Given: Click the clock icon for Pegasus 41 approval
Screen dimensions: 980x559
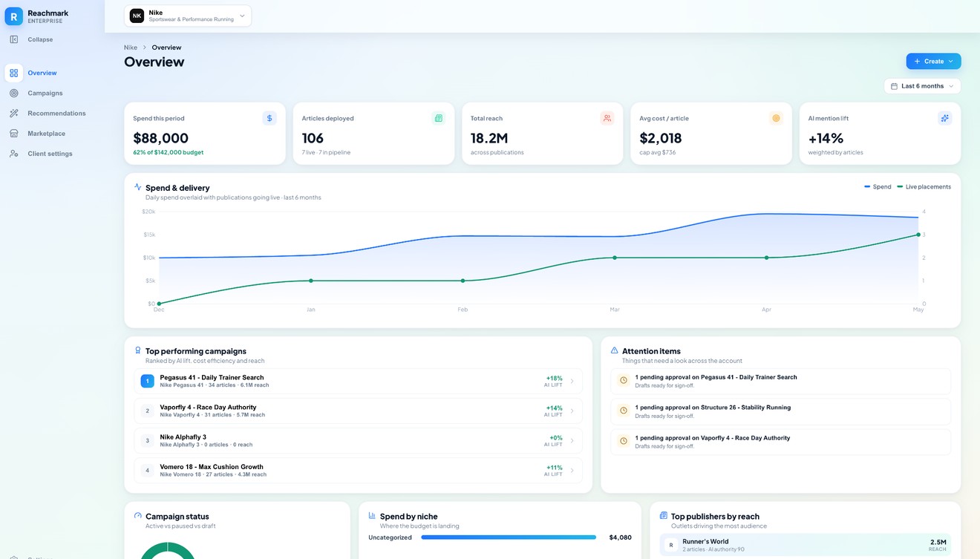Looking at the screenshot, I should coord(624,380).
